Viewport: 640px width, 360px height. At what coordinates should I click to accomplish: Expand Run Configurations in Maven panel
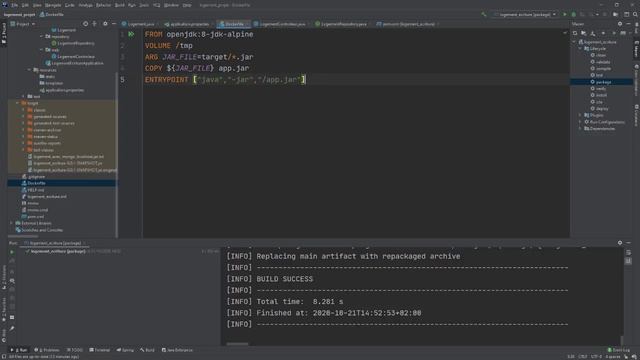click(x=580, y=122)
